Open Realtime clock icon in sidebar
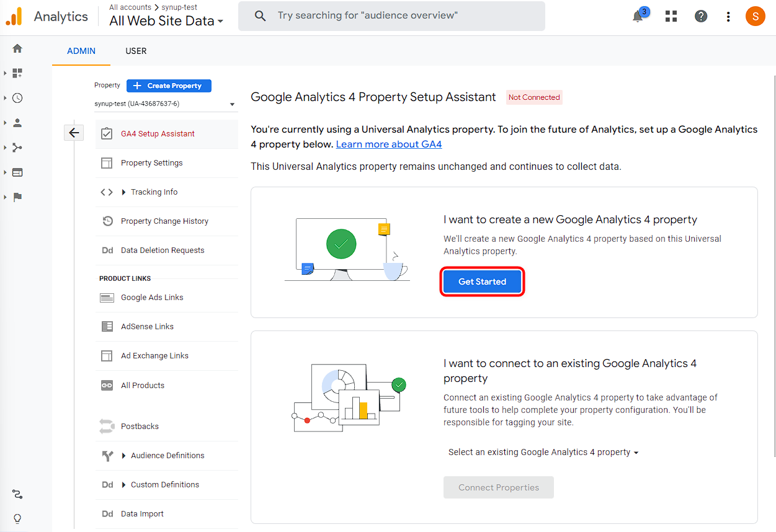776x532 pixels. pyautogui.click(x=17, y=98)
